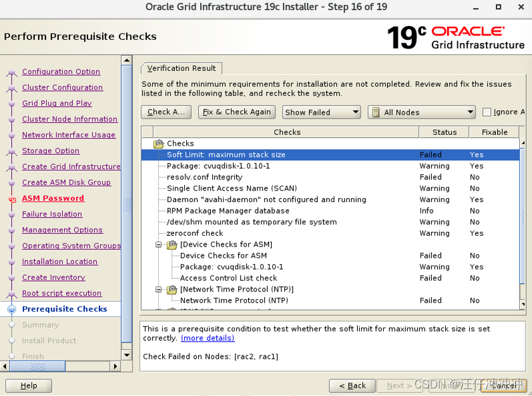
Task: Open the Create ASM Disk Group step
Action: (66, 182)
